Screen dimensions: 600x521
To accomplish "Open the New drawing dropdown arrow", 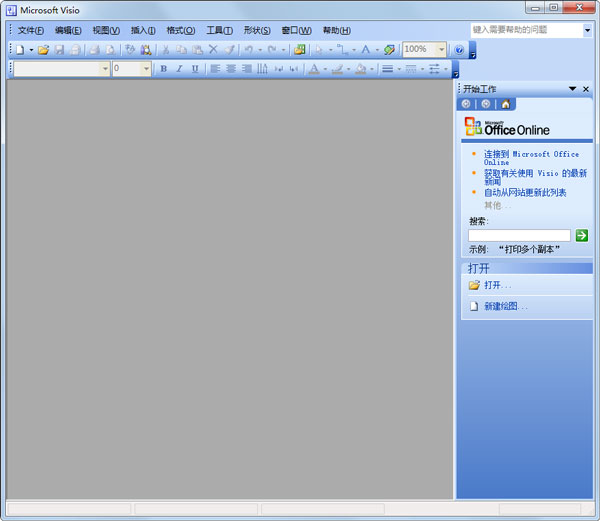I will 31,50.
